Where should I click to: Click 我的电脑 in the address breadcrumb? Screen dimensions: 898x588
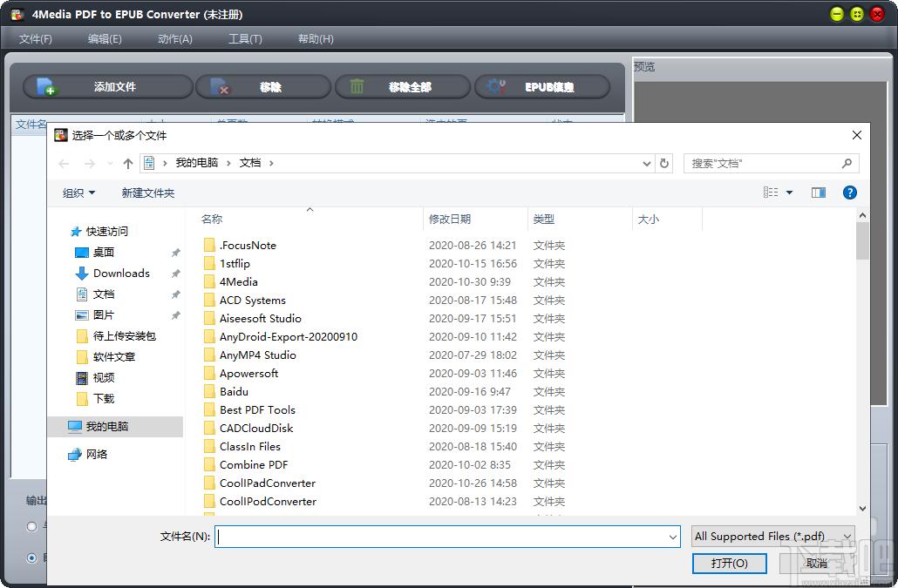point(196,163)
